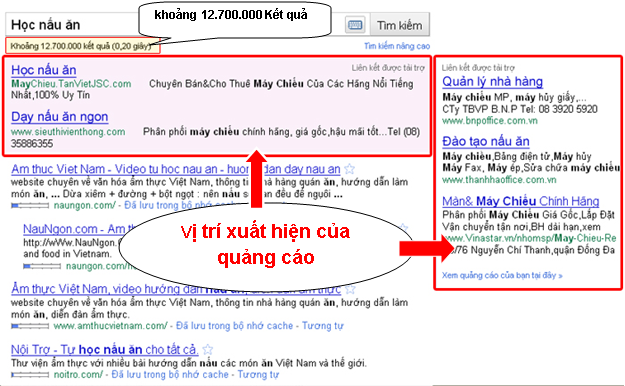The height and width of the screenshot is (386, 625).
Task: Star the Nội Trợ search result
Action: (207, 350)
